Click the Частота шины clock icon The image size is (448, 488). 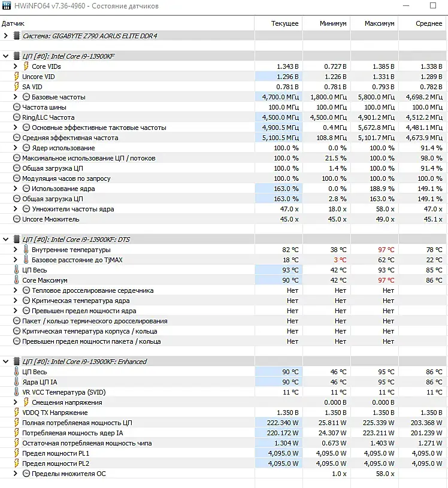17,107
